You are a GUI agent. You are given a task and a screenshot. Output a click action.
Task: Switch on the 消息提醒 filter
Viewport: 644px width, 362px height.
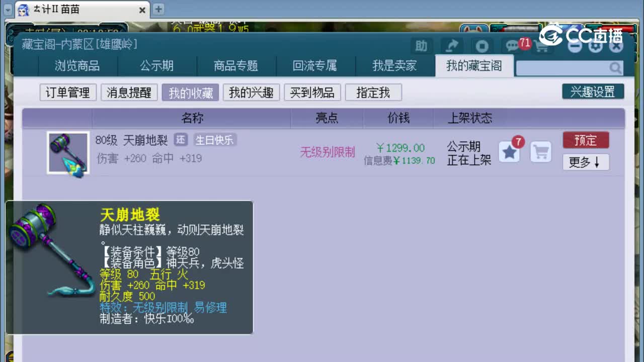point(129,92)
